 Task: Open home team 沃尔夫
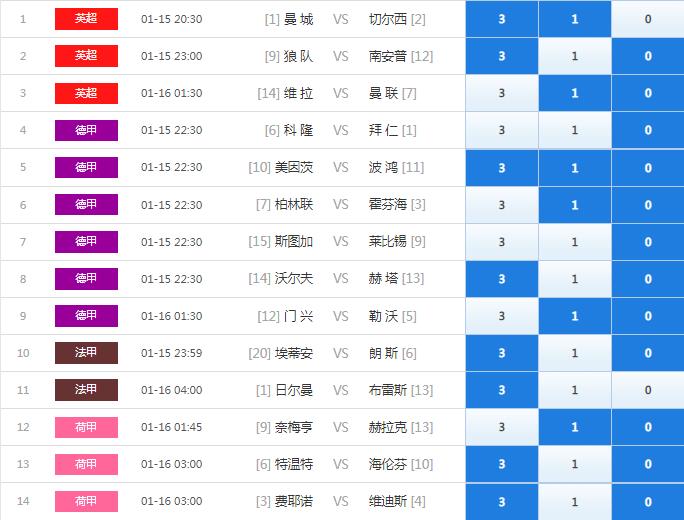[x=294, y=279]
